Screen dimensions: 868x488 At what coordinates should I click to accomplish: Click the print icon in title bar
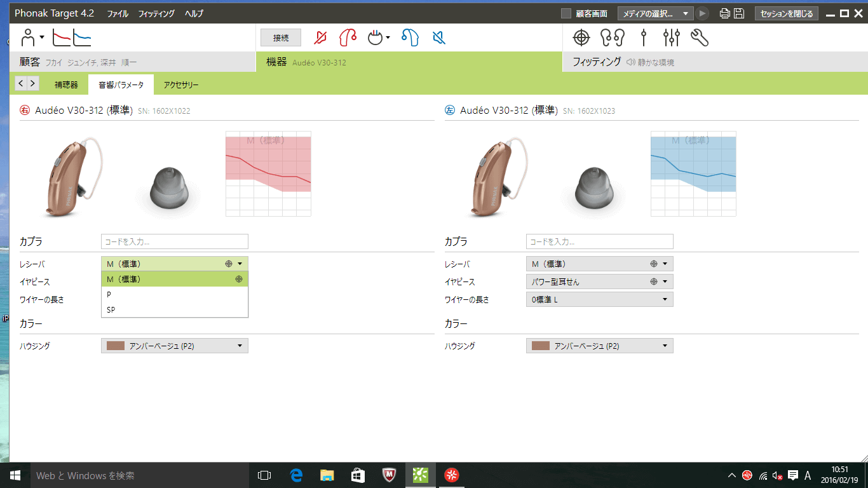point(725,13)
